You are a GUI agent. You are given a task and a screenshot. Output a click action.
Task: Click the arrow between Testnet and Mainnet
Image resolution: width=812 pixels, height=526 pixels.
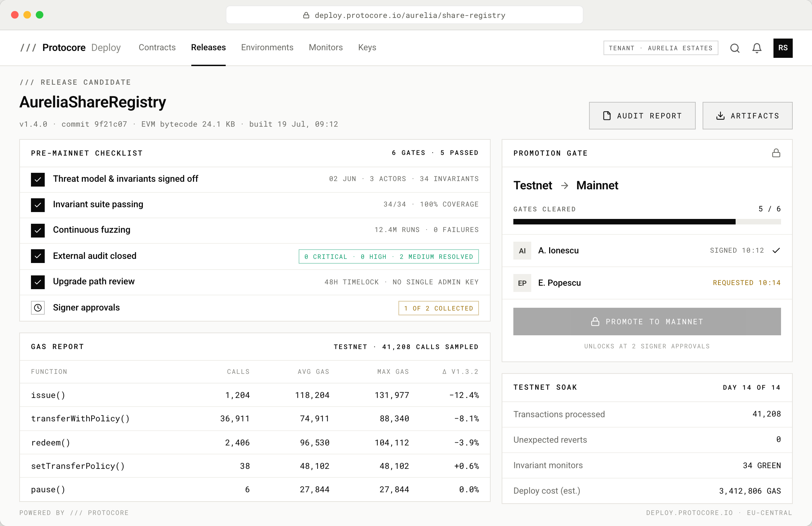[564, 186]
